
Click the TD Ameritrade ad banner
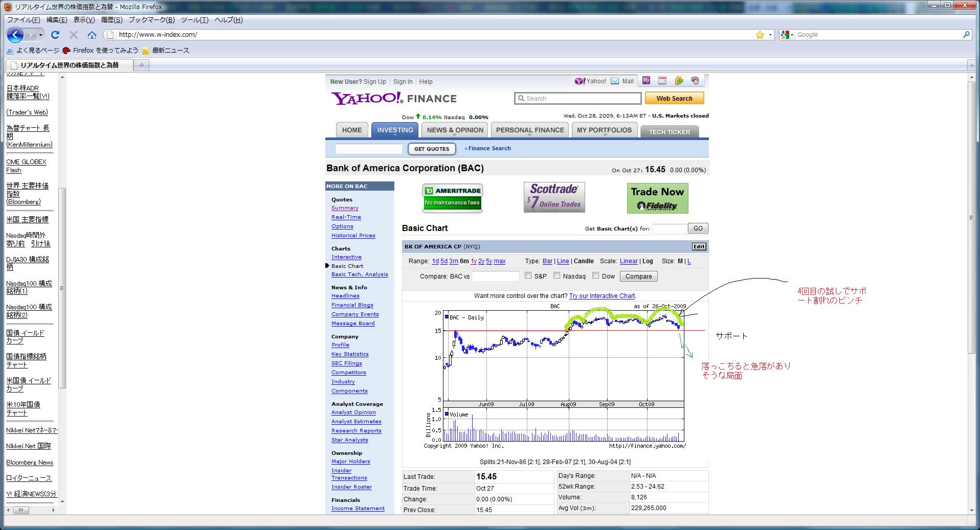point(453,198)
